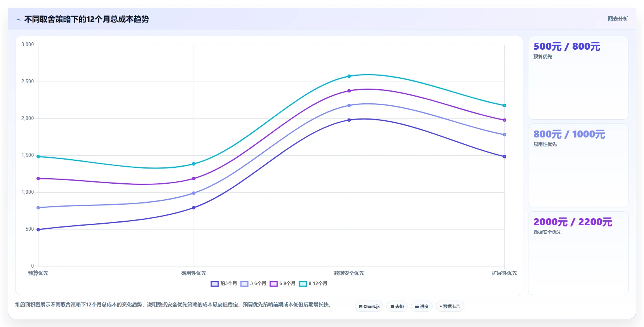Click the 3-6个月 data point at 易用性优先

click(194, 193)
